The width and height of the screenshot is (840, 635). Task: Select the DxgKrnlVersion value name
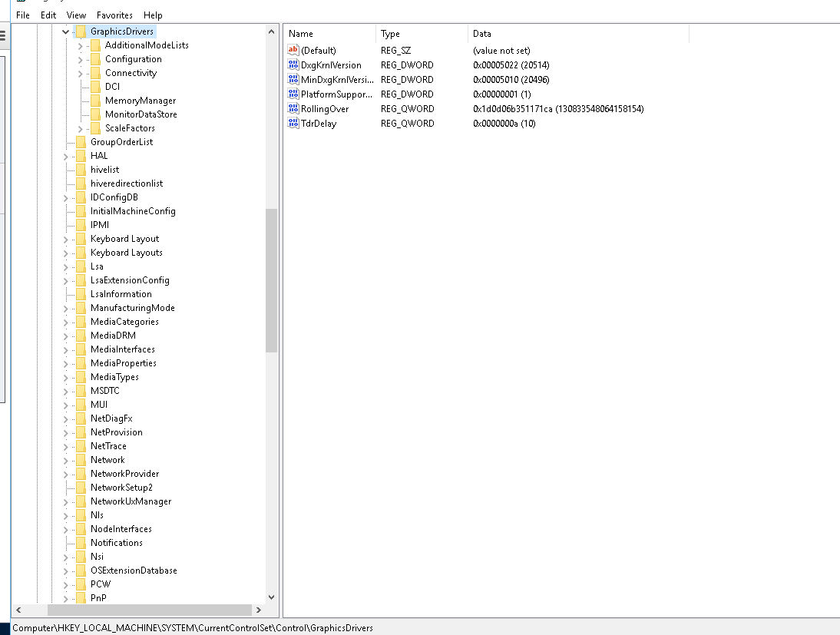pos(331,64)
